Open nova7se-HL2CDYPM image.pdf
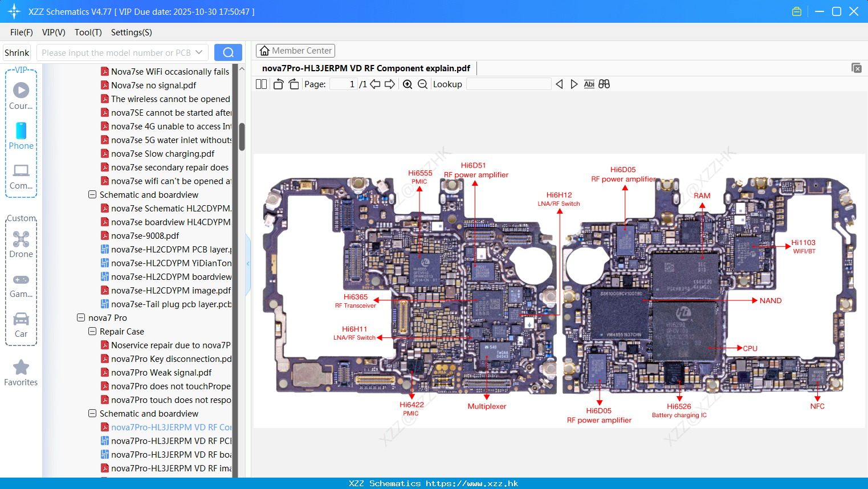The height and width of the screenshot is (489, 868). 166,290
